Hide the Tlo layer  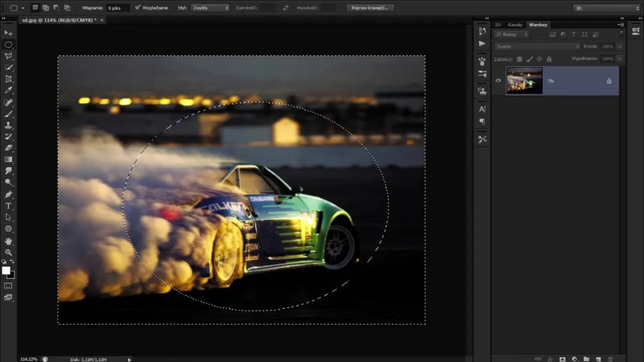(498, 80)
